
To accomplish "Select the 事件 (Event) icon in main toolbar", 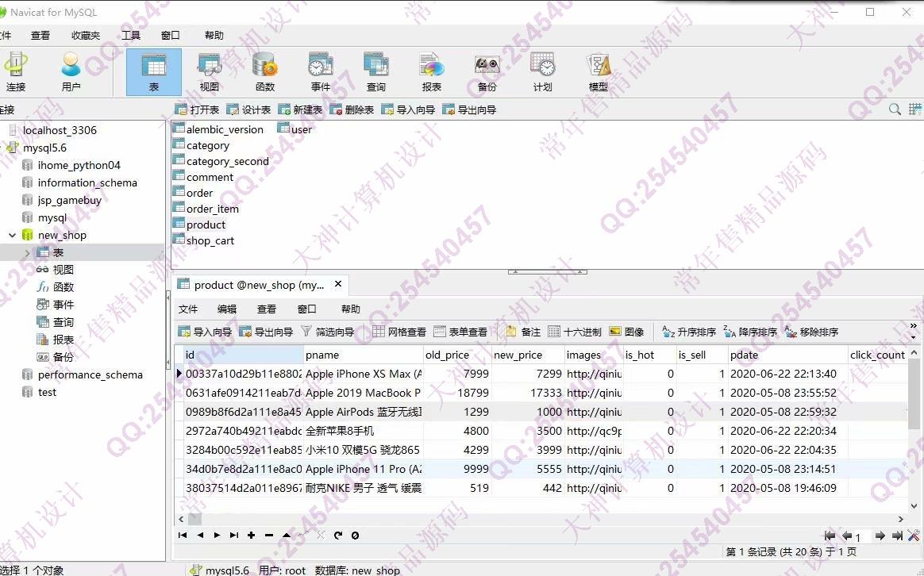I will (320, 72).
